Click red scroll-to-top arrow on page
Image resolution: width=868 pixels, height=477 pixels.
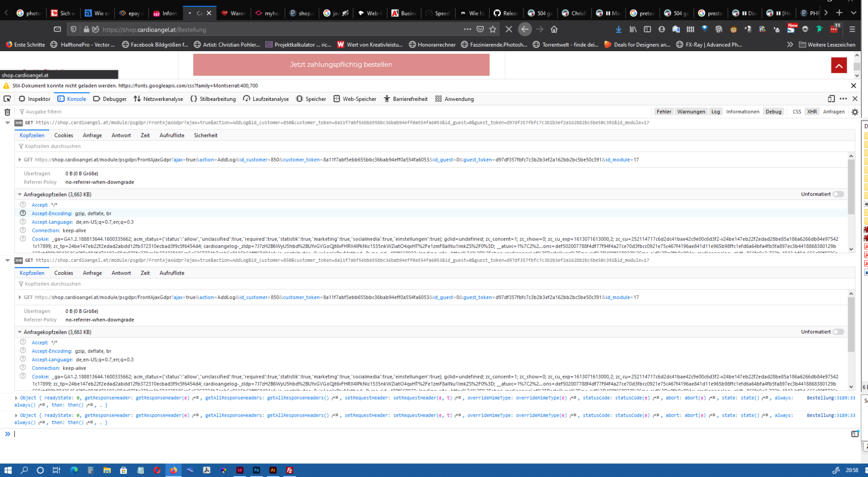(839, 66)
